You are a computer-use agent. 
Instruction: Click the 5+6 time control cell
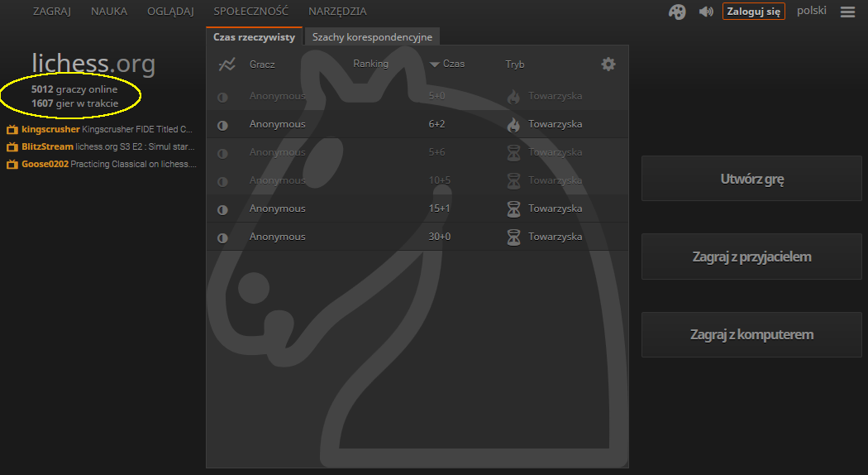point(436,152)
